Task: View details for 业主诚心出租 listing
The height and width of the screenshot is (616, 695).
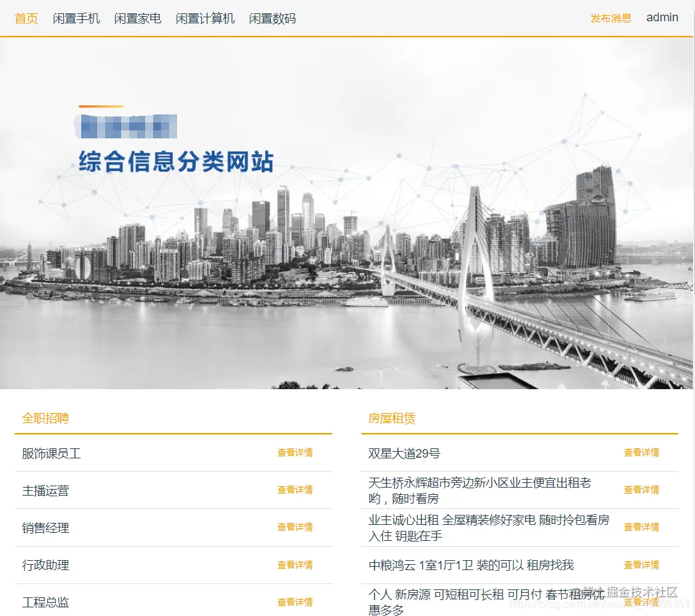Action: pyautogui.click(x=641, y=527)
